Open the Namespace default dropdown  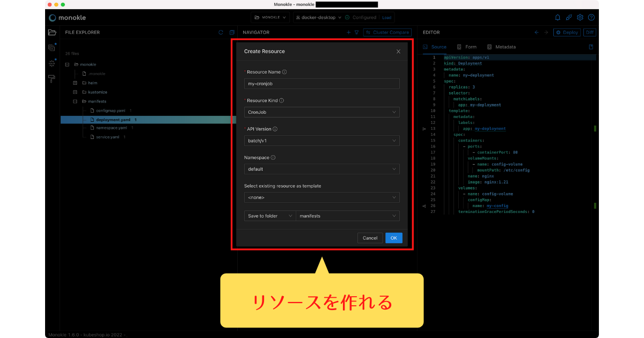click(321, 169)
